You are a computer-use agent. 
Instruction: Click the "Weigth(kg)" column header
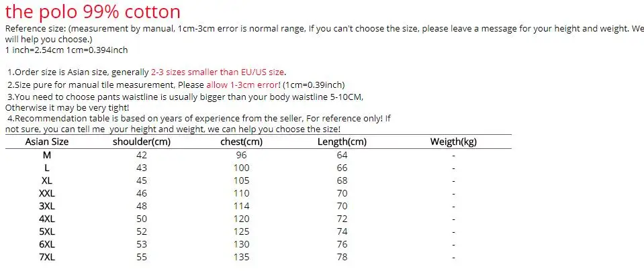pyautogui.click(x=453, y=142)
